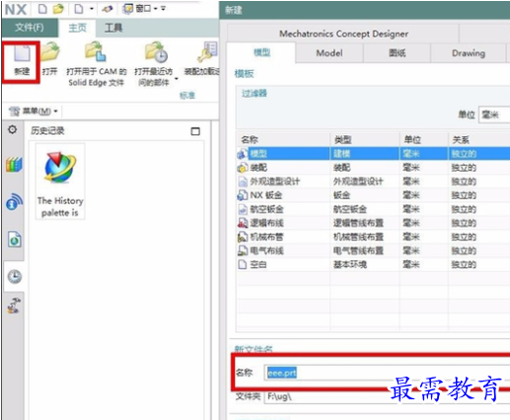Click the open folder icon in the quick access bar
This screenshot has height=420, width=510.
pos(58,9)
